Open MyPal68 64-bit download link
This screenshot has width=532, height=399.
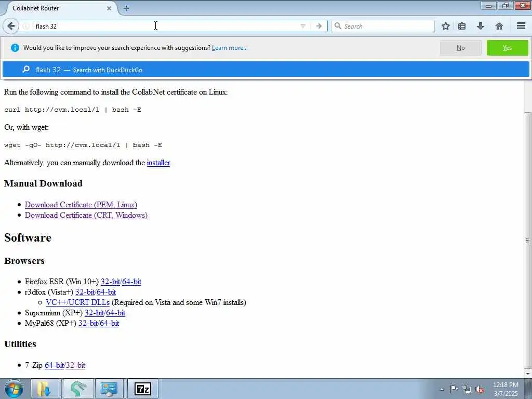tap(109, 323)
